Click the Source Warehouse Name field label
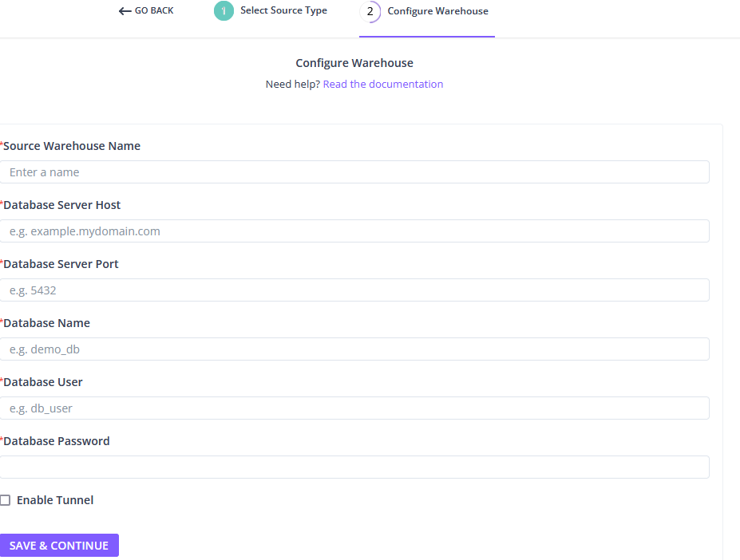The width and height of the screenshot is (740, 560). pyautogui.click(x=72, y=146)
